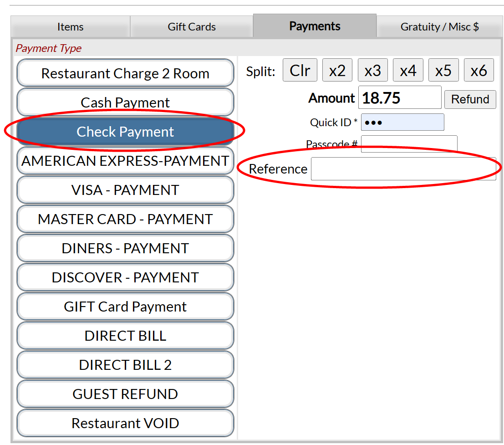
Task: Split the payment x3
Action: (x=373, y=70)
